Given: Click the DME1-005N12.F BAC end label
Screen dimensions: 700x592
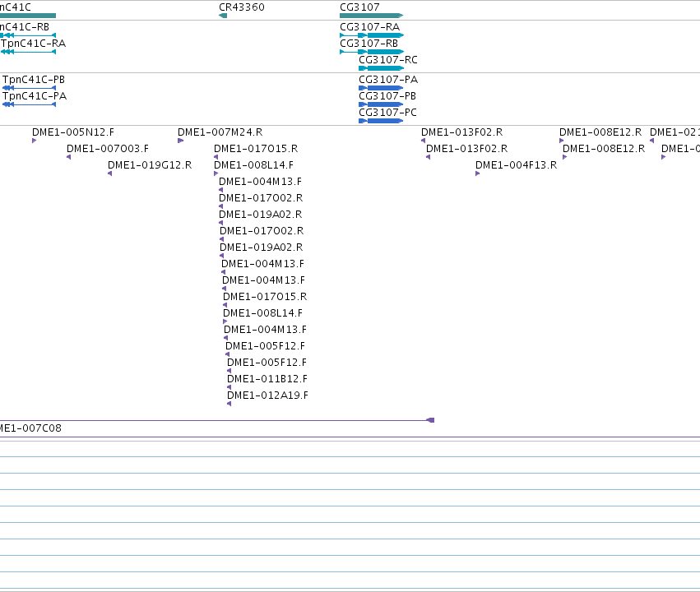Looking at the screenshot, I should point(73,132).
